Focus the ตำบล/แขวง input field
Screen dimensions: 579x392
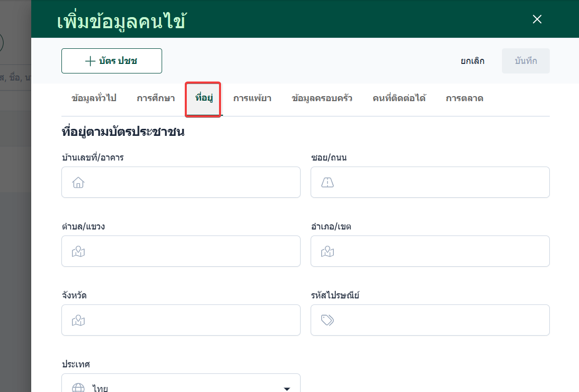tap(181, 251)
